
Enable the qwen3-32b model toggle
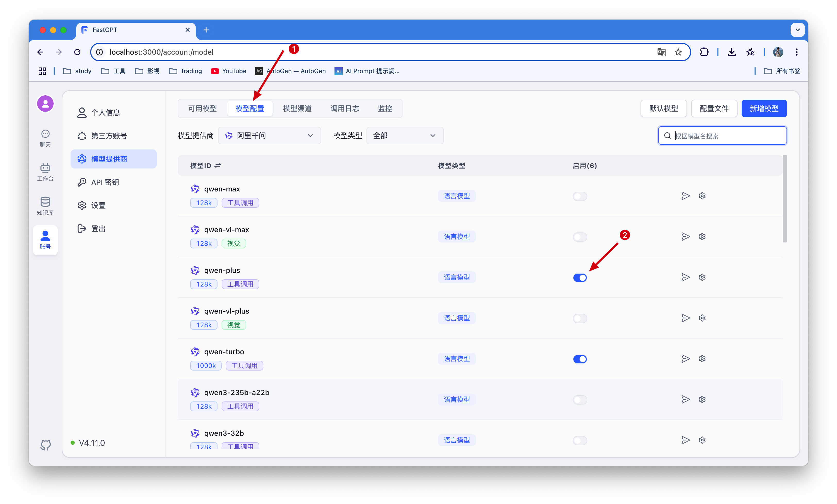tap(580, 441)
